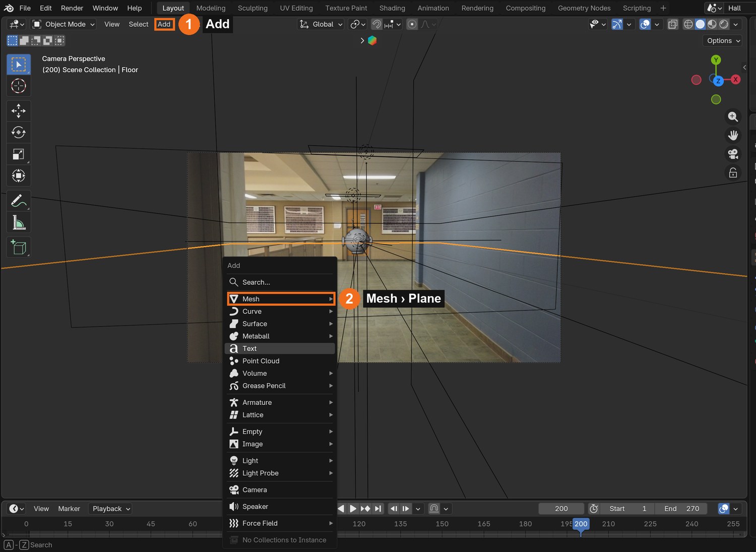Choose the Move tool

click(19, 110)
